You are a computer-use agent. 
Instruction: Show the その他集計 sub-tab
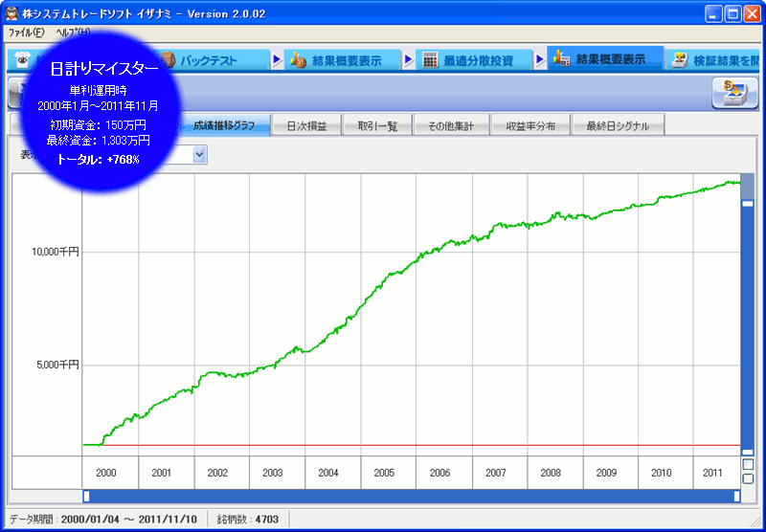[x=451, y=126]
